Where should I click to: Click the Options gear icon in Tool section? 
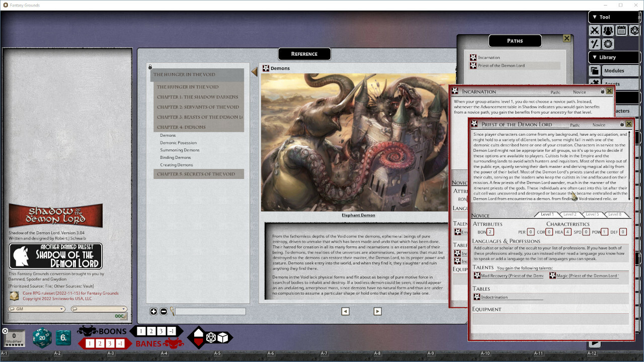point(608,44)
